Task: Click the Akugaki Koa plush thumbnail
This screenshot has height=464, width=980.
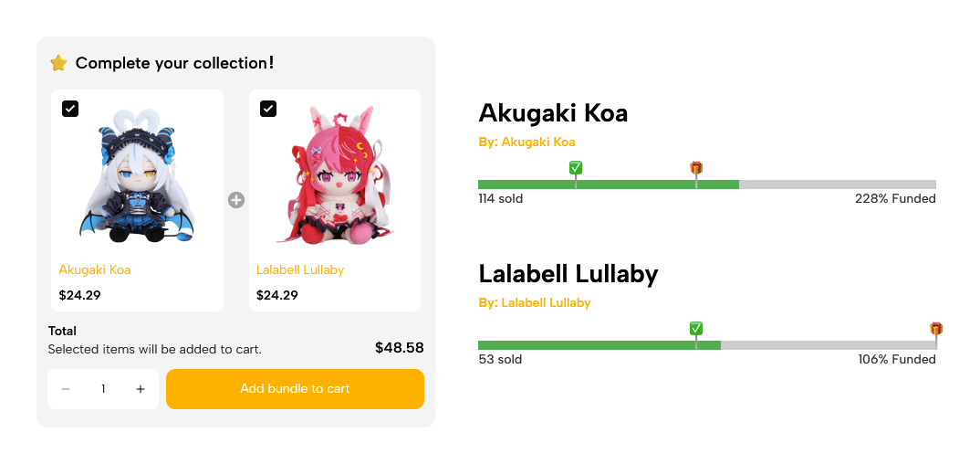Action: tap(137, 185)
